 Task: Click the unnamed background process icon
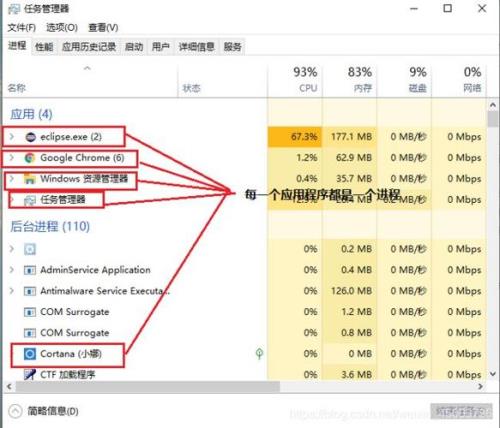[30, 249]
